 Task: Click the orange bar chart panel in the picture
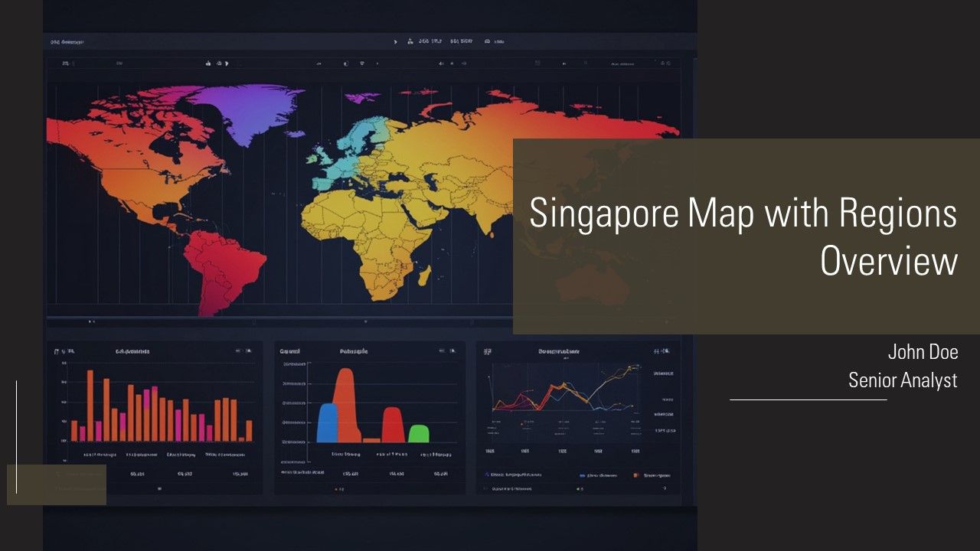[155, 417]
